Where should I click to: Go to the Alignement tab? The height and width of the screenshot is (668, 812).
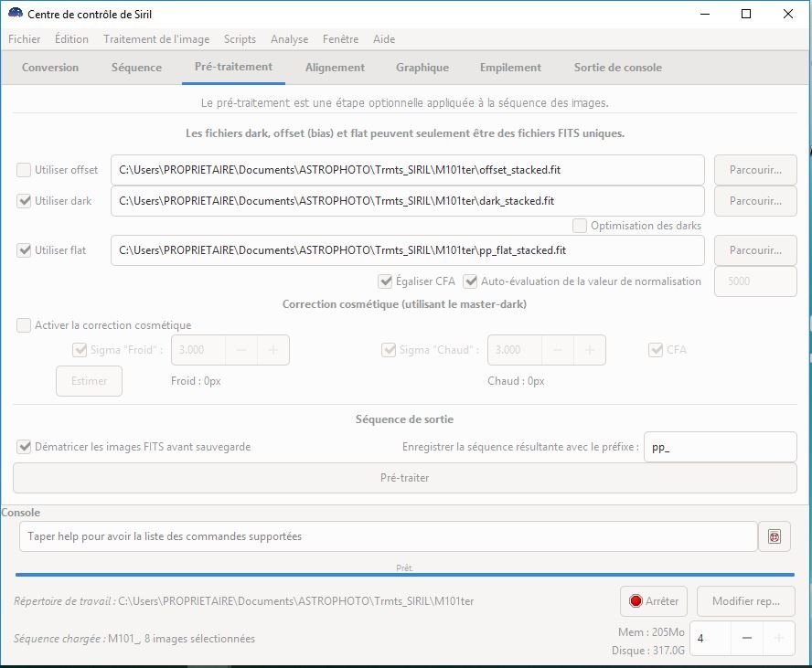335,68
